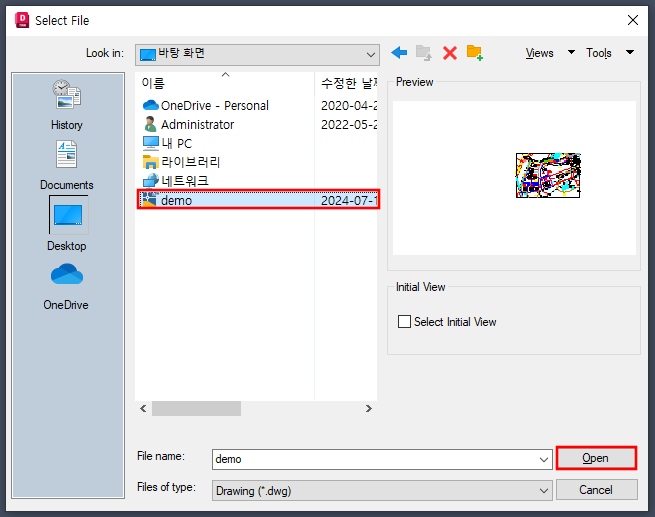Image resolution: width=655 pixels, height=517 pixels.
Task: Select the 라이브러리 row text
Action: [x=190, y=162]
